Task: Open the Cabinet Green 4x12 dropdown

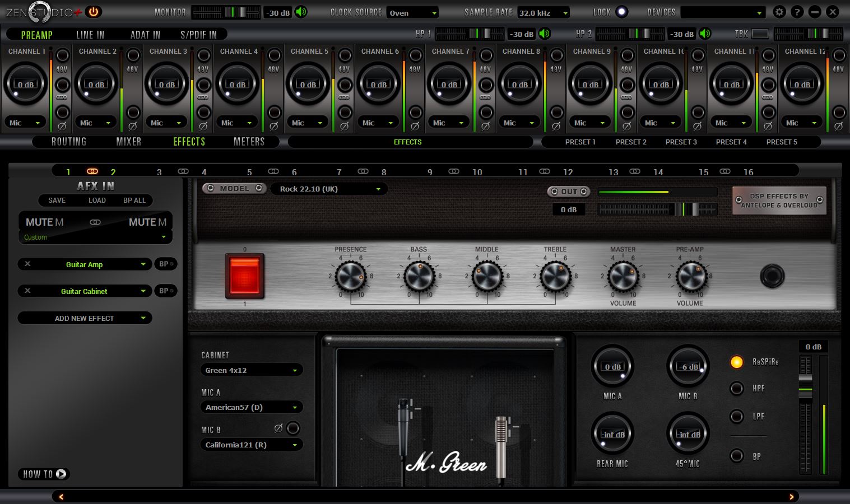Action: [x=251, y=370]
